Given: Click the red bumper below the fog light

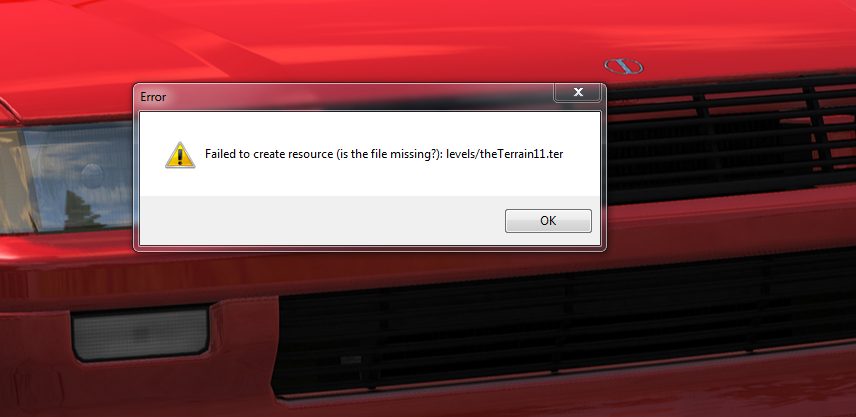Looking at the screenshot, I should tap(136, 388).
